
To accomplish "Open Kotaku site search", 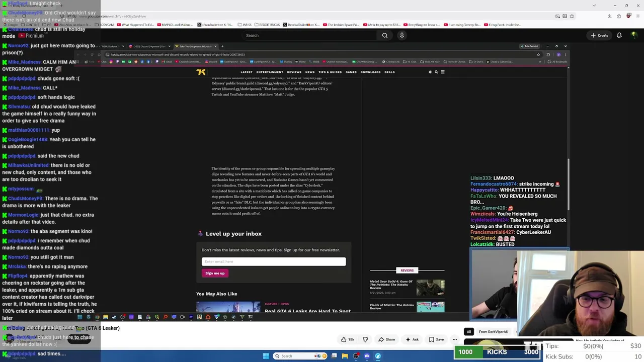I will coord(436,72).
